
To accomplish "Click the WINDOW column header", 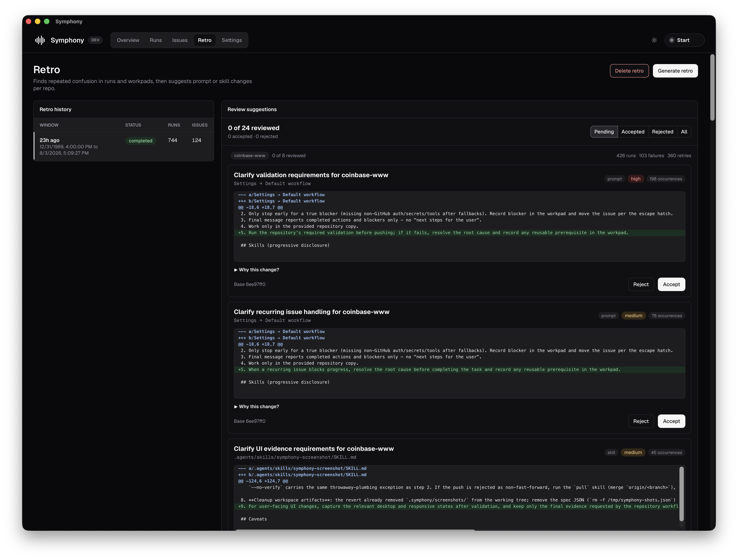I will click(49, 125).
